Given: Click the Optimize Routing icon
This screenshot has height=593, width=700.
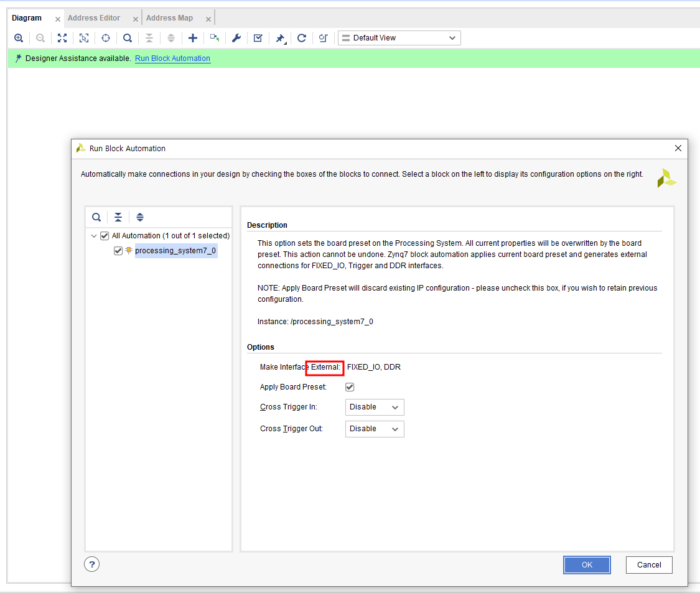Looking at the screenshot, I should [x=323, y=38].
